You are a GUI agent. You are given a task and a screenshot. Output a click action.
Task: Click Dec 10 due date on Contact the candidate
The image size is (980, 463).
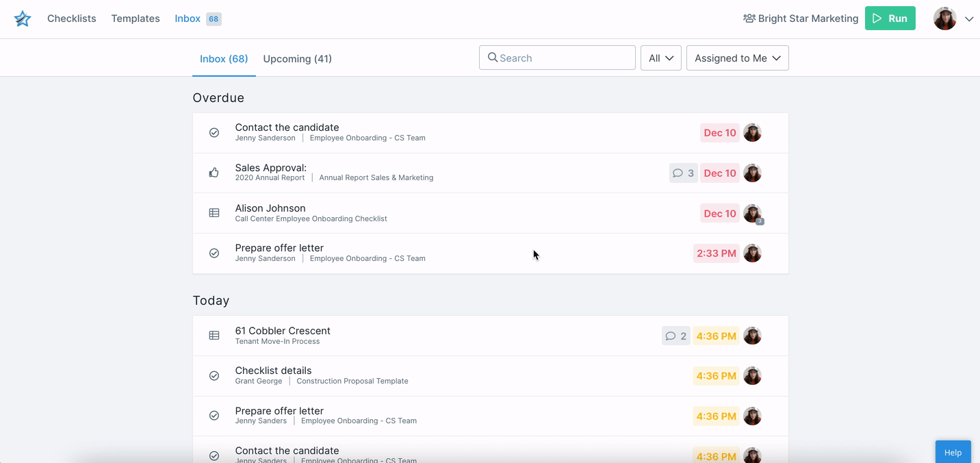[720, 133]
